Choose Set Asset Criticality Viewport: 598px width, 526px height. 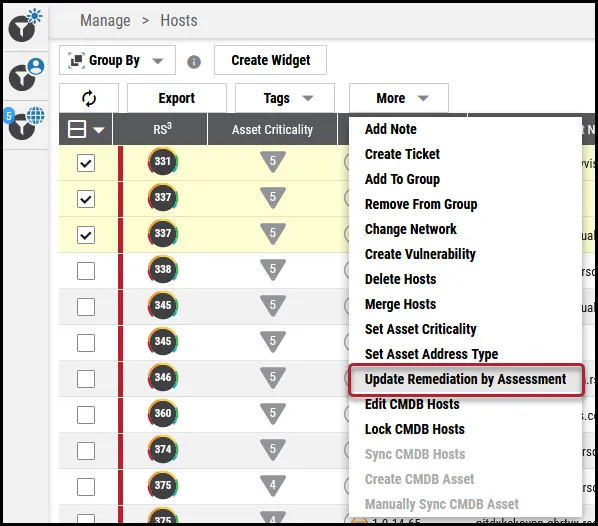pyautogui.click(x=421, y=329)
